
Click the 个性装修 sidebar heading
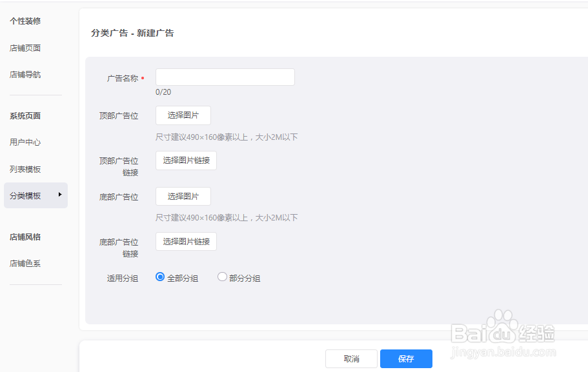coord(25,21)
